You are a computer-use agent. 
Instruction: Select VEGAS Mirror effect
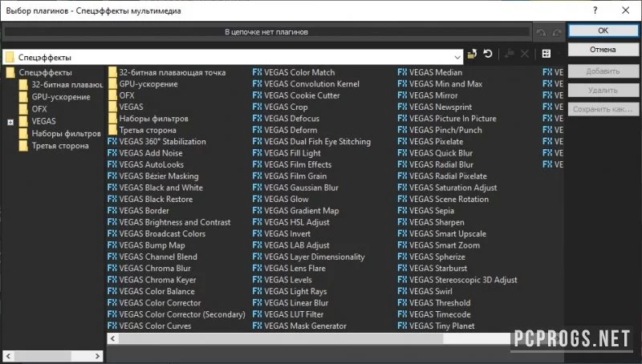(x=428, y=95)
